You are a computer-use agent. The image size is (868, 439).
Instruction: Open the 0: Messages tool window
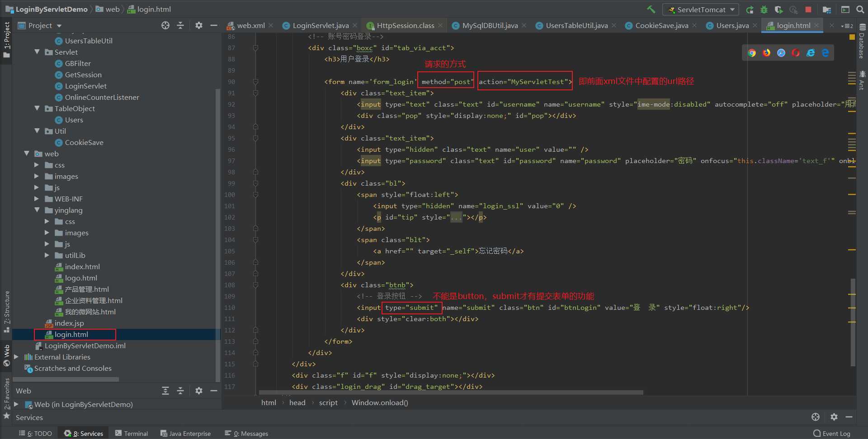click(x=246, y=433)
